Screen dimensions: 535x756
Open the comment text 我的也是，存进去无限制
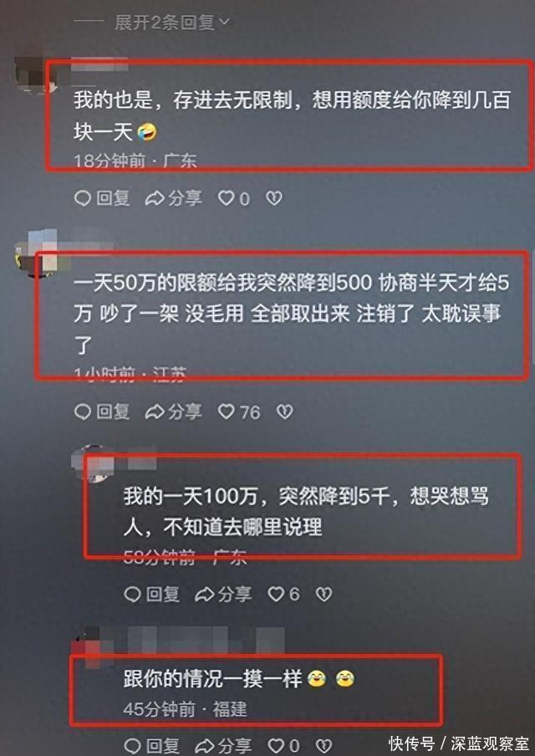click(x=292, y=115)
